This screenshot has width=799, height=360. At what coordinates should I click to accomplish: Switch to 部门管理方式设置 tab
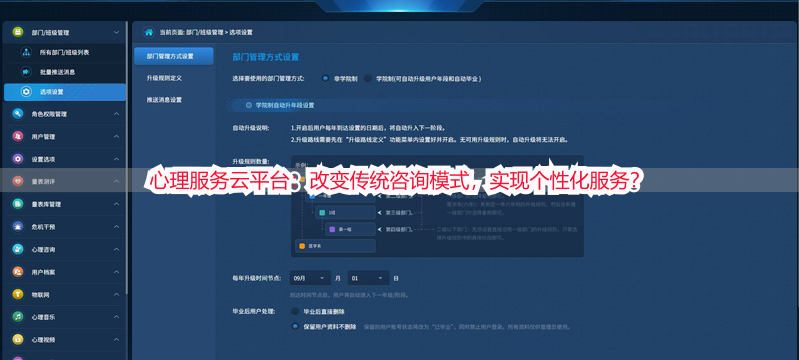click(x=174, y=56)
